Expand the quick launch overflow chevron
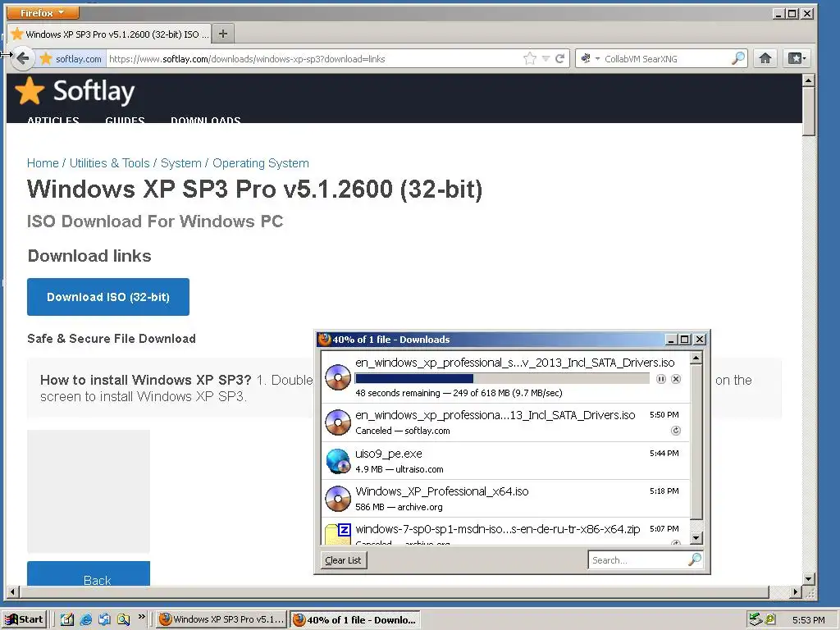The image size is (840, 630). point(141,617)
